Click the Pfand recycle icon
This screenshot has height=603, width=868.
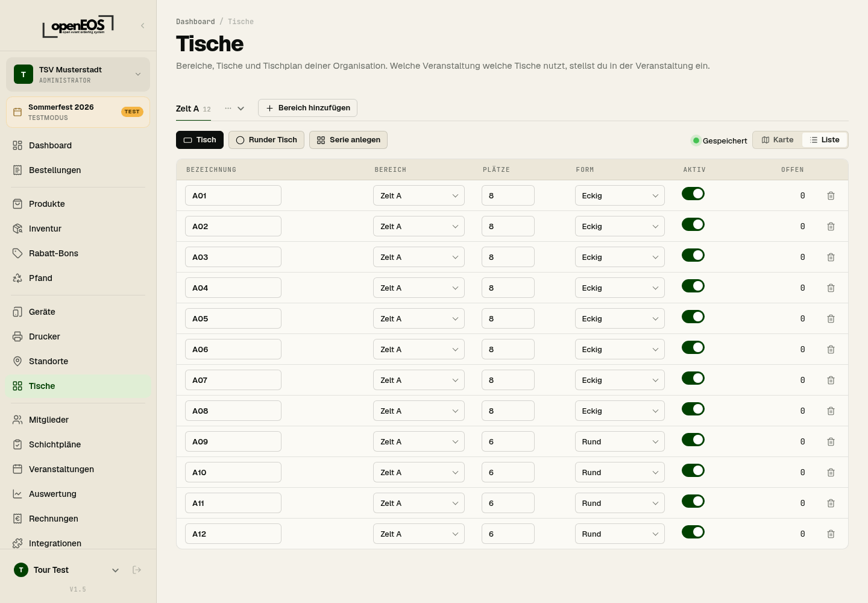coord(17,278)
